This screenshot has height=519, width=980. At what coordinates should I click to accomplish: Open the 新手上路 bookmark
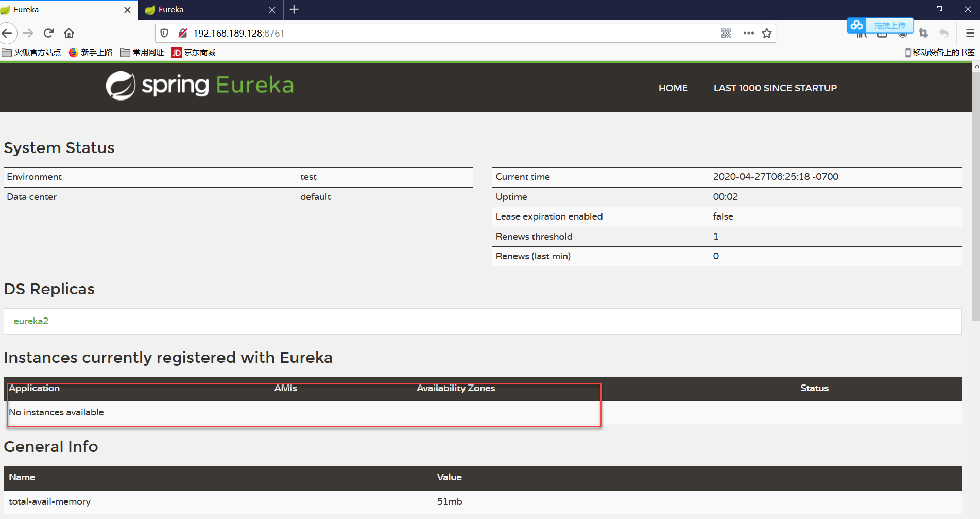point(91,52)
